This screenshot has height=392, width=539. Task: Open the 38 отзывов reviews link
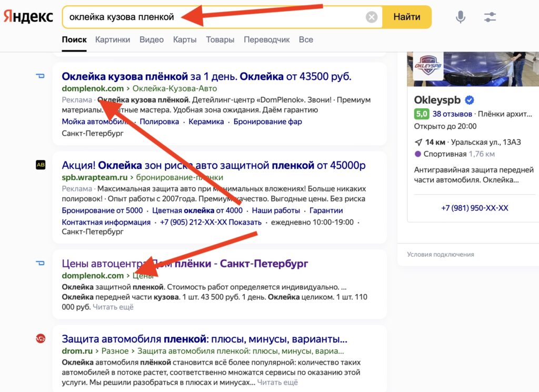click(452, 114)
